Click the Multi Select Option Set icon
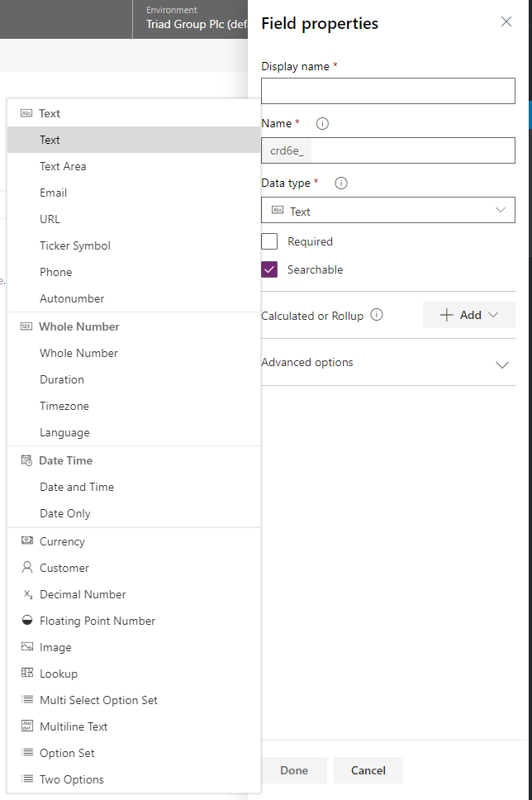The image size is (532, 800). [x=27, y=699]
